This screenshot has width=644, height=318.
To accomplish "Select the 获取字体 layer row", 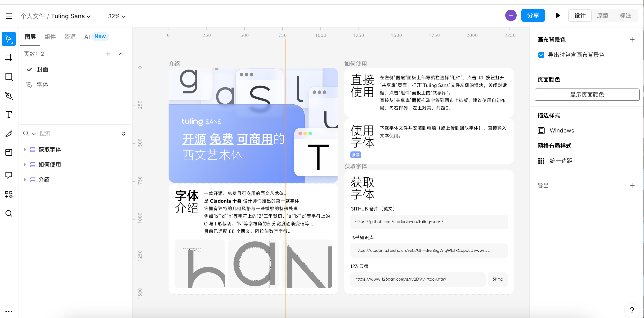I will [75, 150].
